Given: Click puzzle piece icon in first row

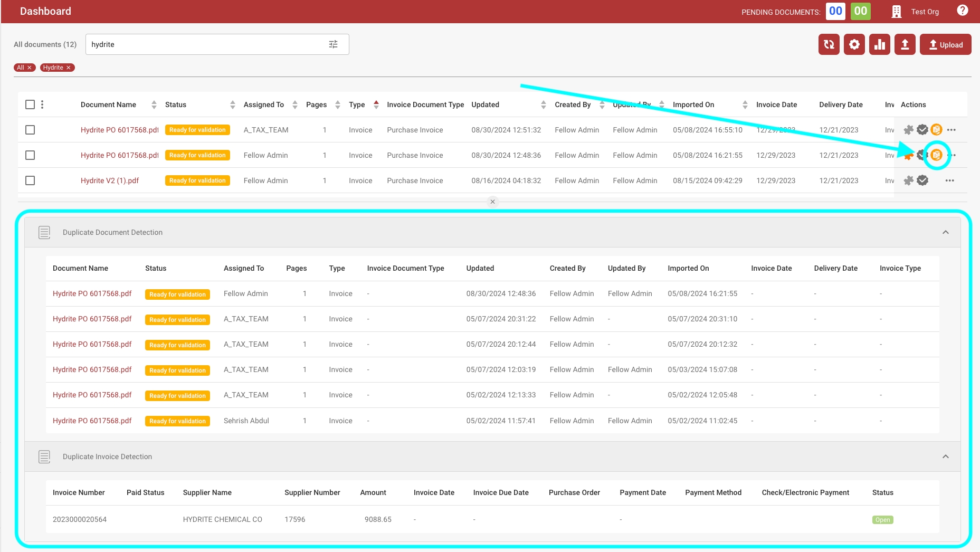Looking at the screenshot, I should coord(908,130).
